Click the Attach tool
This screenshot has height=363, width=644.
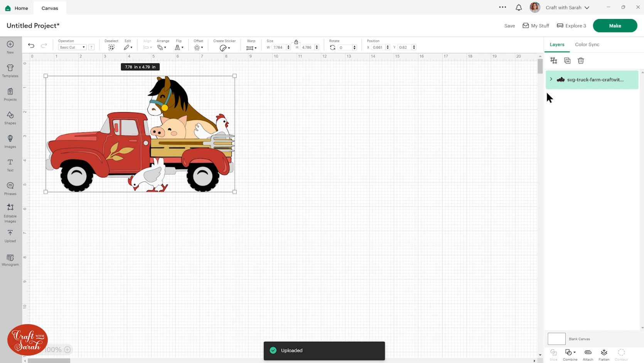coord(588,355)
